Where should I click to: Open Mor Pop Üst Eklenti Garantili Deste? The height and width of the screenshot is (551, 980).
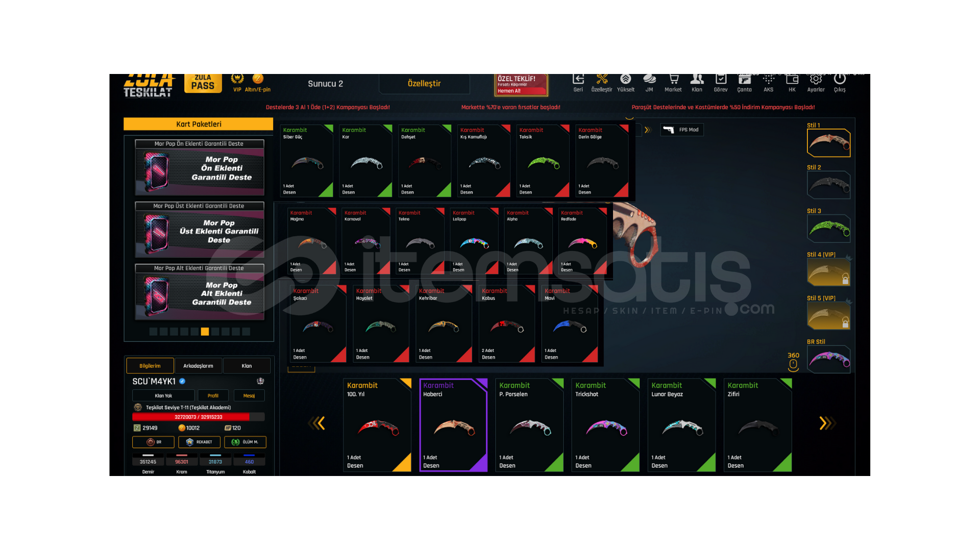pos(200,230)
